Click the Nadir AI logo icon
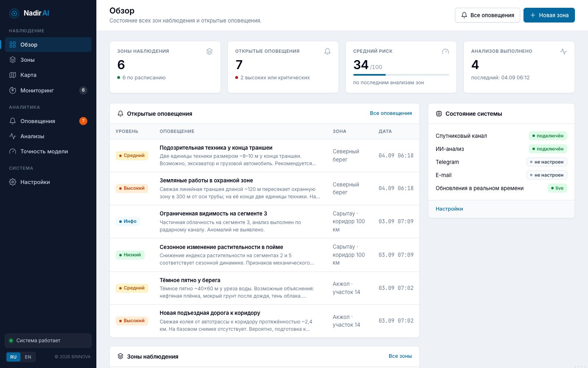The image size is (588, 368). [14, 13]
